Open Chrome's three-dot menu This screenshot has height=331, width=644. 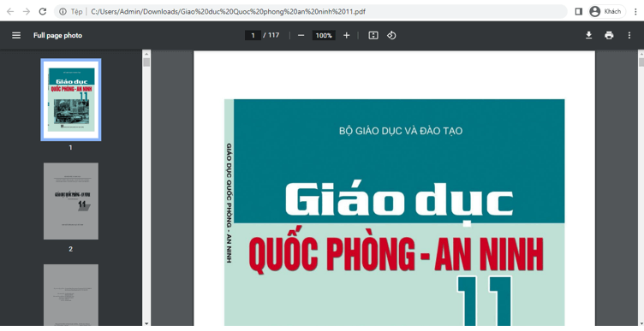(635, 11)
